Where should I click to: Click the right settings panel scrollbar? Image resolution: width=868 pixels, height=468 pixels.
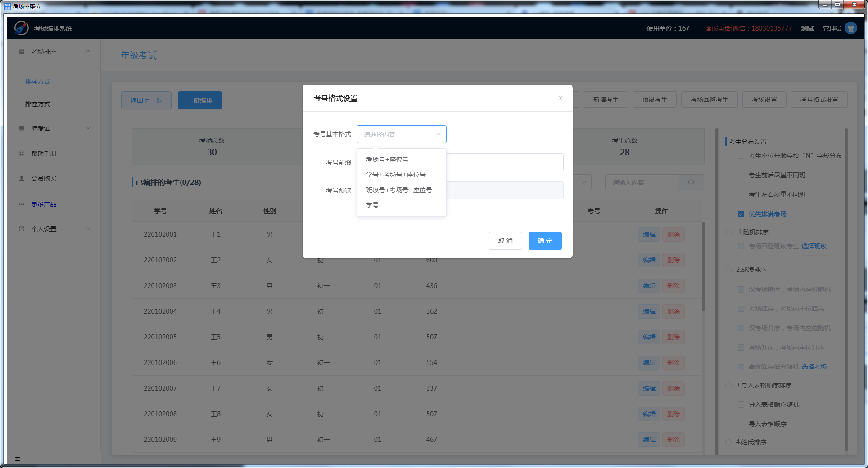point(846,289)
